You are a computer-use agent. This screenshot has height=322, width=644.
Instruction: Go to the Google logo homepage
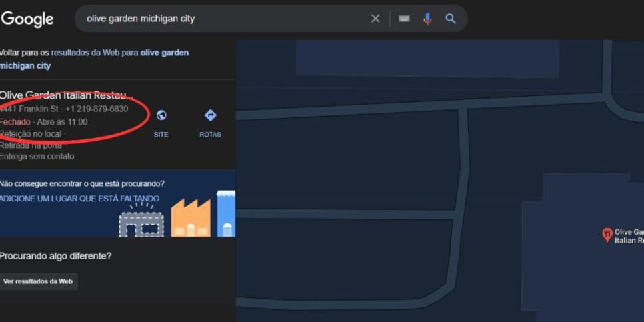point(27,19)
